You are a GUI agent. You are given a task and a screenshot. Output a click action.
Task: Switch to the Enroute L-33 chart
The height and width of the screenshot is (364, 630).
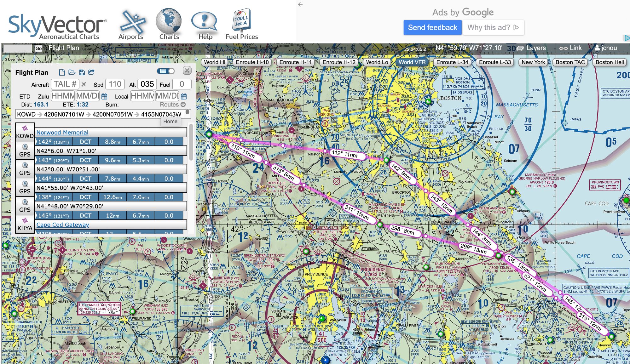495,62
